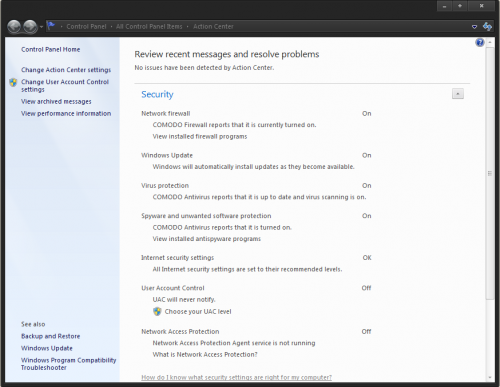Viewport: 500px width, 387px height.
Task: Click Choose your UAC level link
Action: pos(198,311)
